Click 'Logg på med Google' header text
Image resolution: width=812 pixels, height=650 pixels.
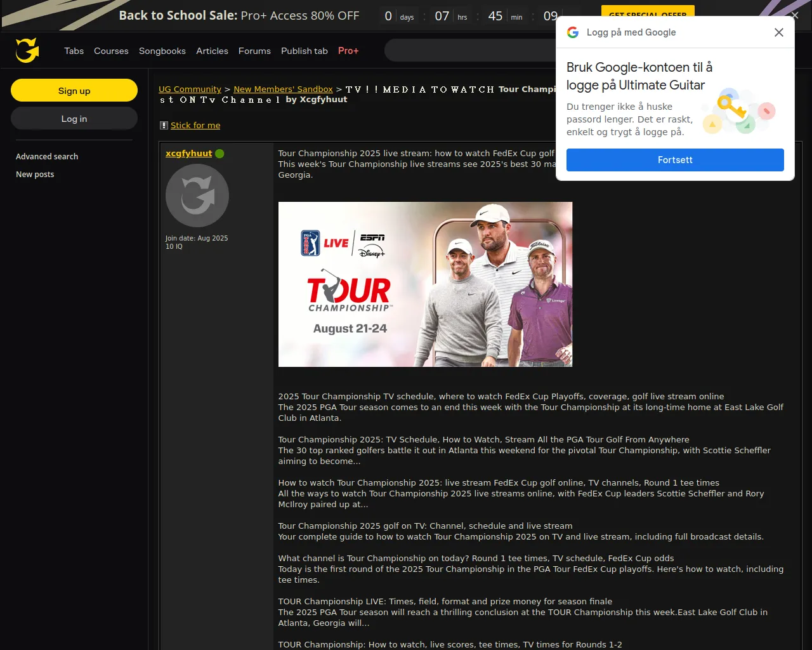pos(631,32)
